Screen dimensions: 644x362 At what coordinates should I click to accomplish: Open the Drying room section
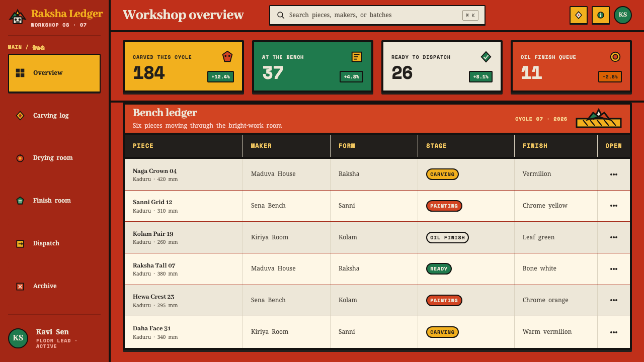click(x=54, y=158)
